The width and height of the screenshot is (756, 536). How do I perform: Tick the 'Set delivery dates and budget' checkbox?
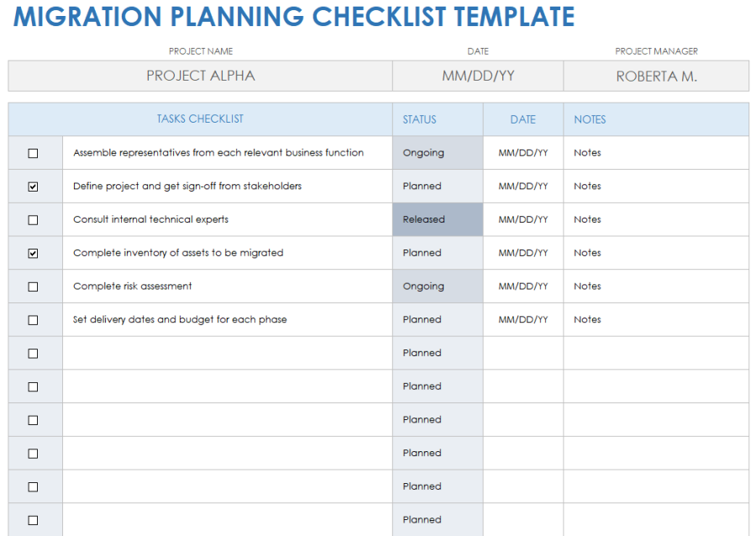click(34, 320)
